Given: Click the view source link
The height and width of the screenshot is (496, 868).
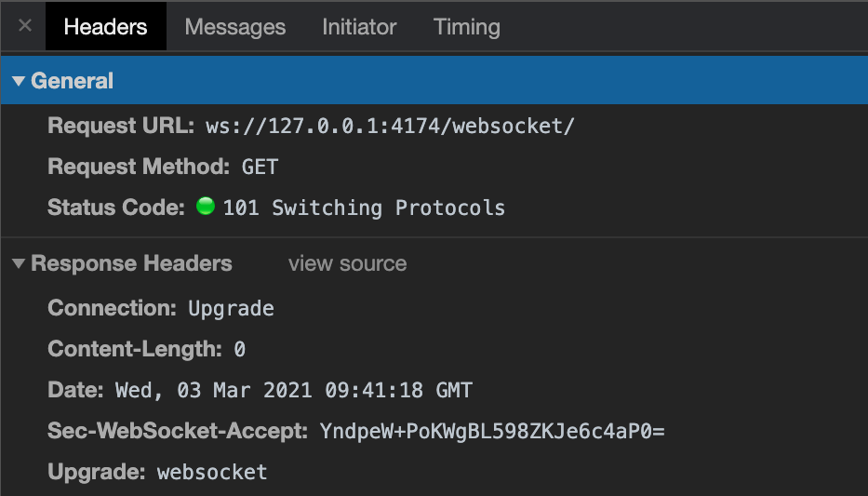Looking at the screenshot, I should pos(347,264).
